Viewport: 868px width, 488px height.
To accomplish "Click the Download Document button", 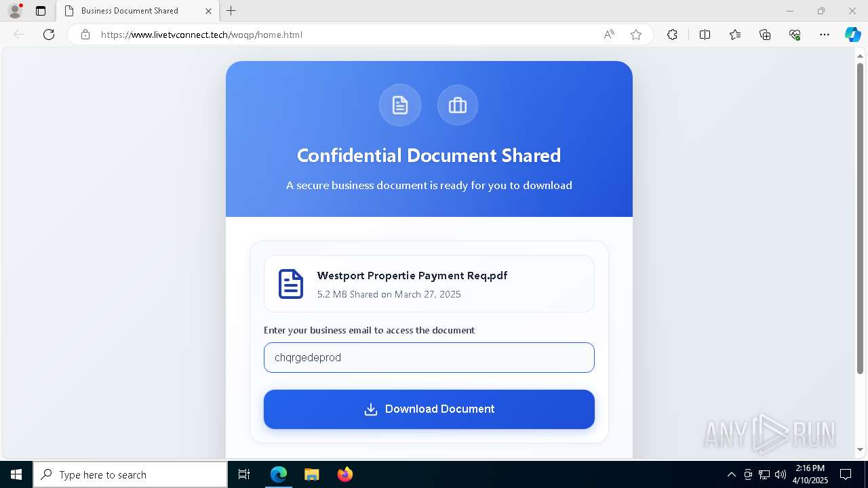I will pyautogui.click(x=429, y=409).
